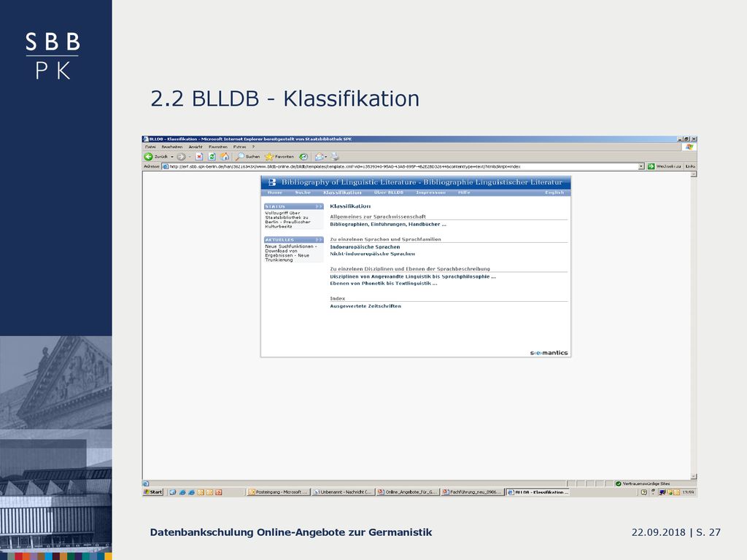Screen dimensions: 747x560
Task: Switch to Online_Angebote_für_G taskbar item
Action: point(407,492)
